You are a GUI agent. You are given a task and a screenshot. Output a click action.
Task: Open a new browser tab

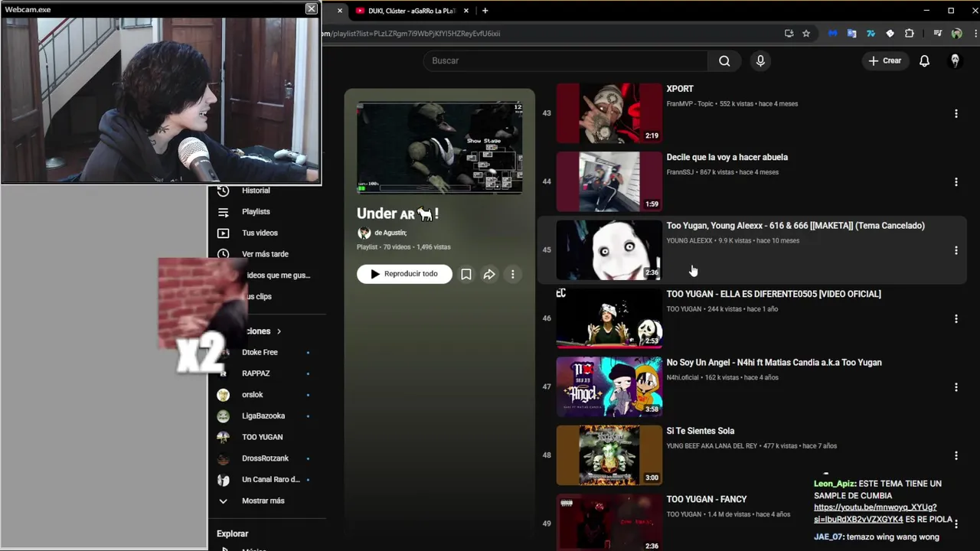485,11
